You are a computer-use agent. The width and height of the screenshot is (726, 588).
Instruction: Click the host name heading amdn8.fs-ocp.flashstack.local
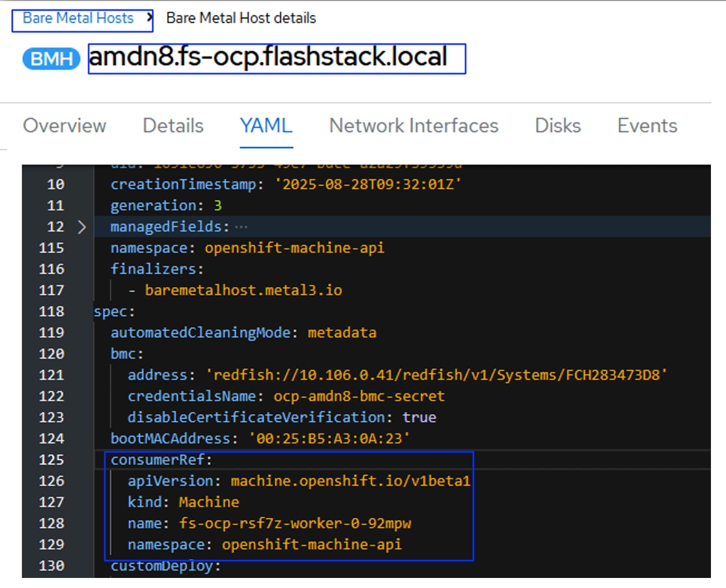pos(268,57)
